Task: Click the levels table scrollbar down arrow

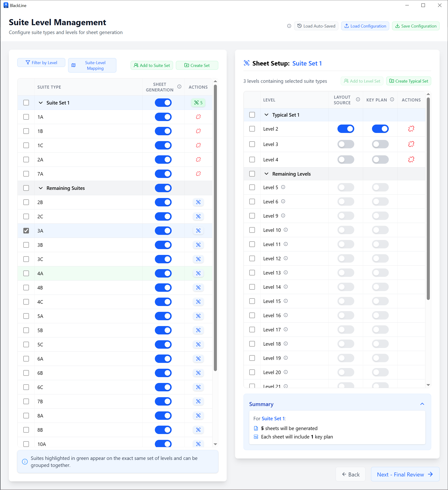Action: [x=428, y=385]
